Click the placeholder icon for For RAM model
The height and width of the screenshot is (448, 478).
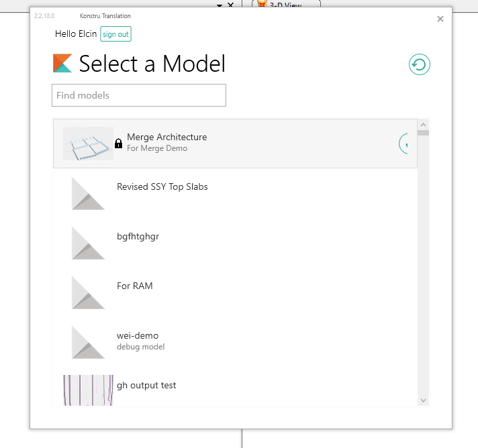[88, 292]
